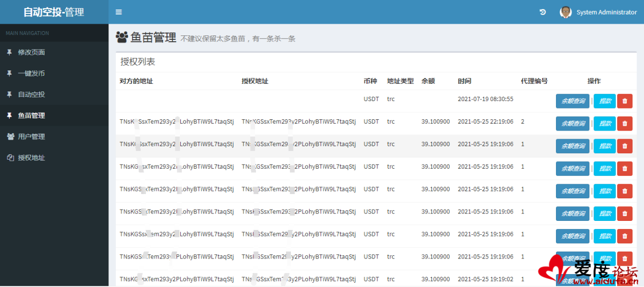Click the 自动空投-管理 logo

pos(54,12)
